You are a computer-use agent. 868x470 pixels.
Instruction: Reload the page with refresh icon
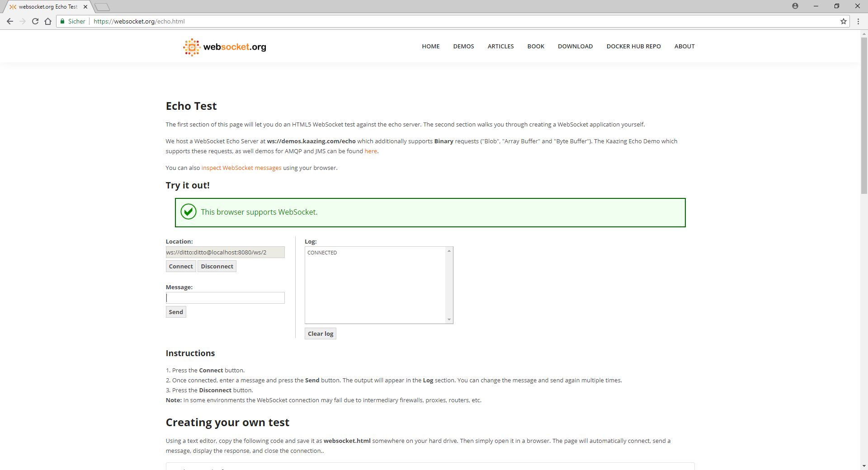click(35, 21)
